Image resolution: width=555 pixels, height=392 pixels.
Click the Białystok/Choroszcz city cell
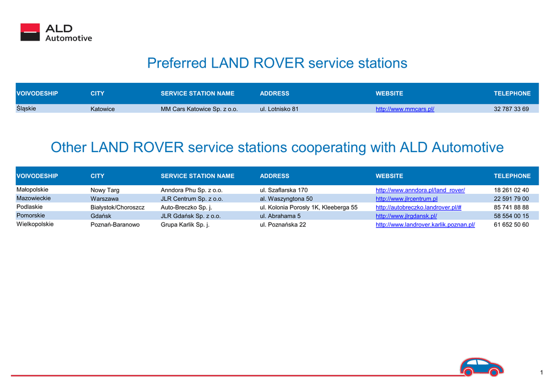coord(117,207)
